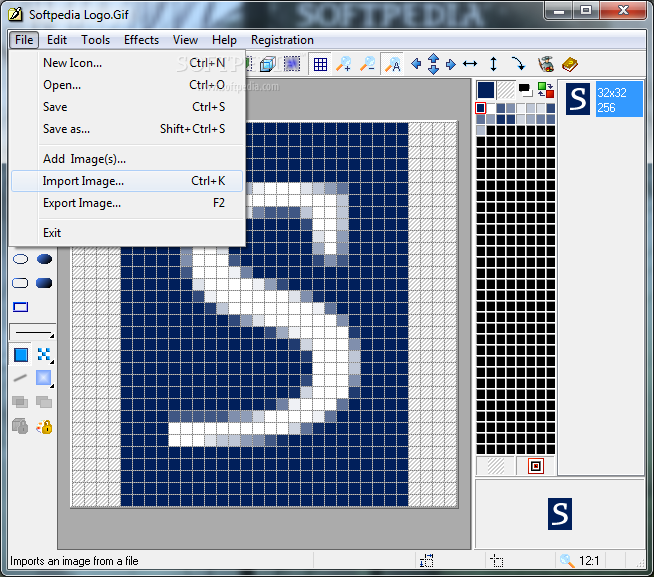Viewport: 654px width, 577px height.
Task: Pick the white swatch in palette first row
Action: [x=491, y=108]
